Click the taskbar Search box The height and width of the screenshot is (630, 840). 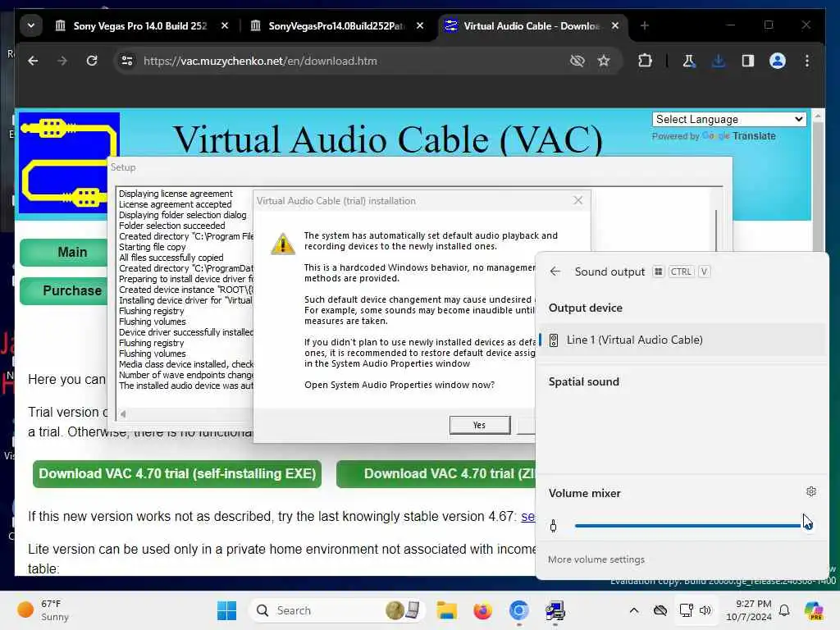pyautogui.click(x=337, y=610)
